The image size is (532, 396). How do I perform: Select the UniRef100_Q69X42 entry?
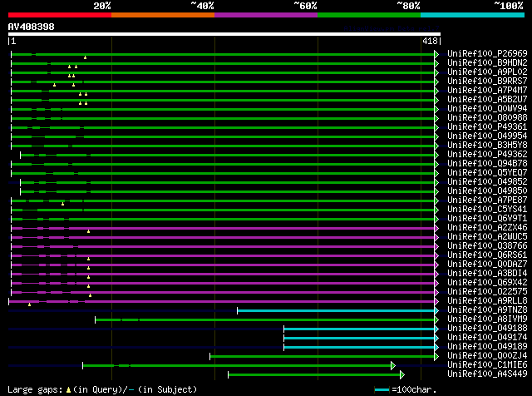click(487, 283)
